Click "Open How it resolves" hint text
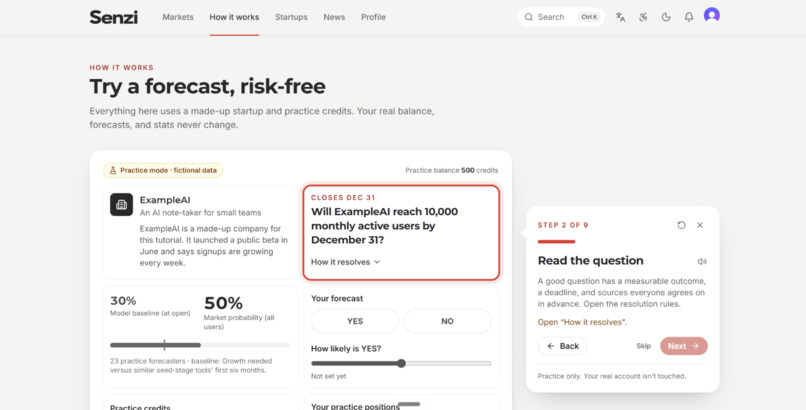Viewport: 806px width, 410px height. pos(582,322)
